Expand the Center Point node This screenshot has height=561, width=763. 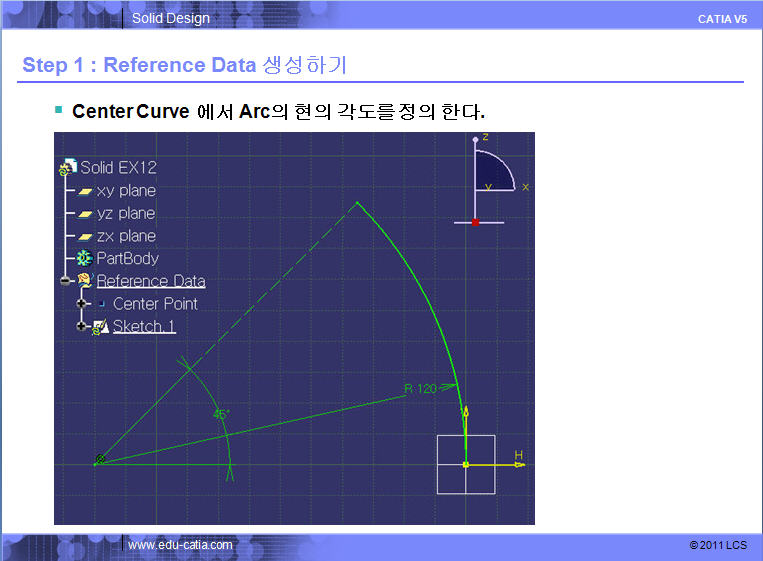82,304
